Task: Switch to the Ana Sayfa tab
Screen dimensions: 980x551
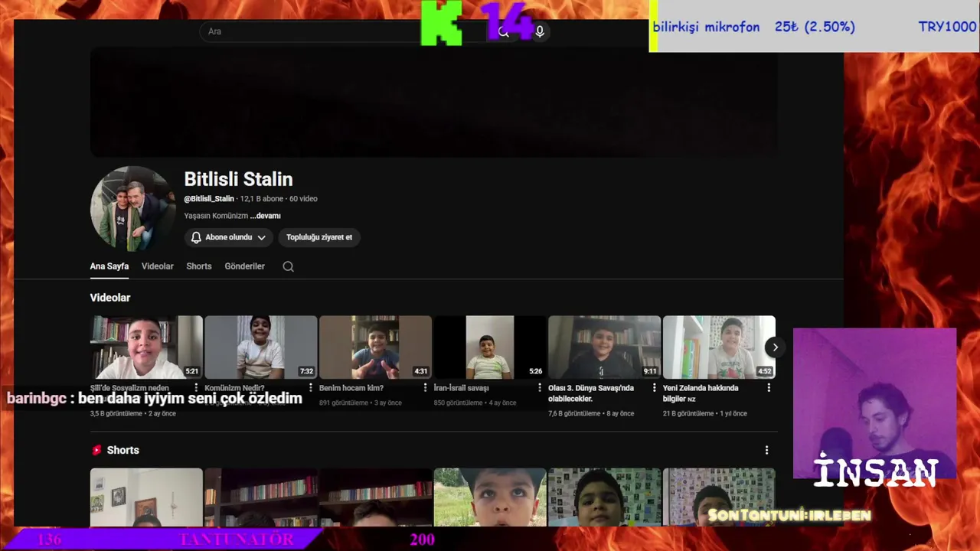Action: pyautogui.click(x=109, y=266)
